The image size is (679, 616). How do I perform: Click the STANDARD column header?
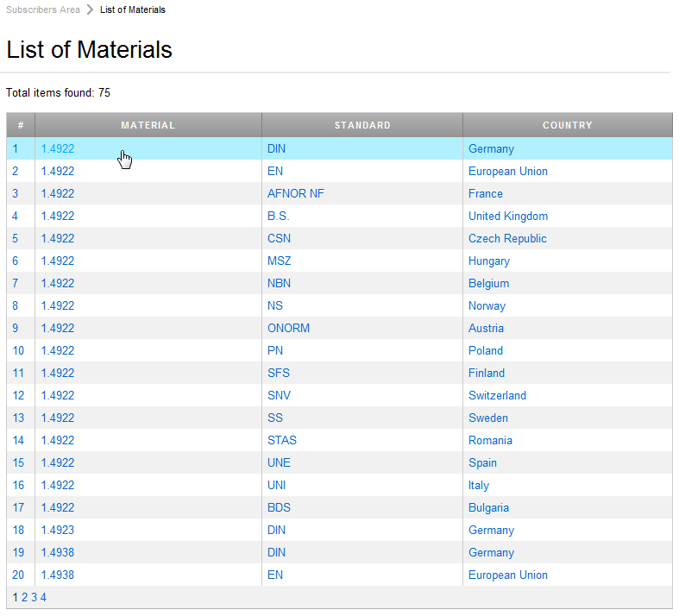(x=362, y=125)
